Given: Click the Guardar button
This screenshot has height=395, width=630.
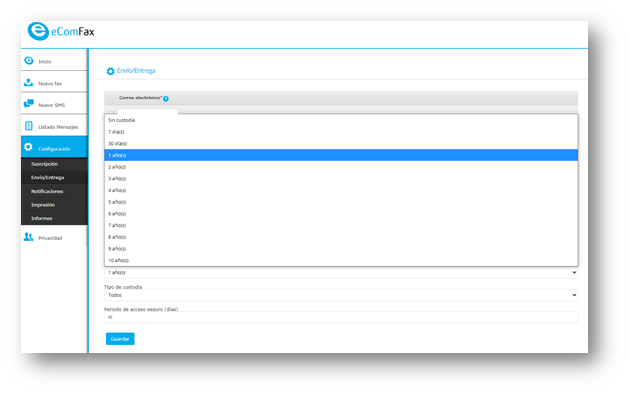Looking at the screenshot, I should click(x=120, y=339).
